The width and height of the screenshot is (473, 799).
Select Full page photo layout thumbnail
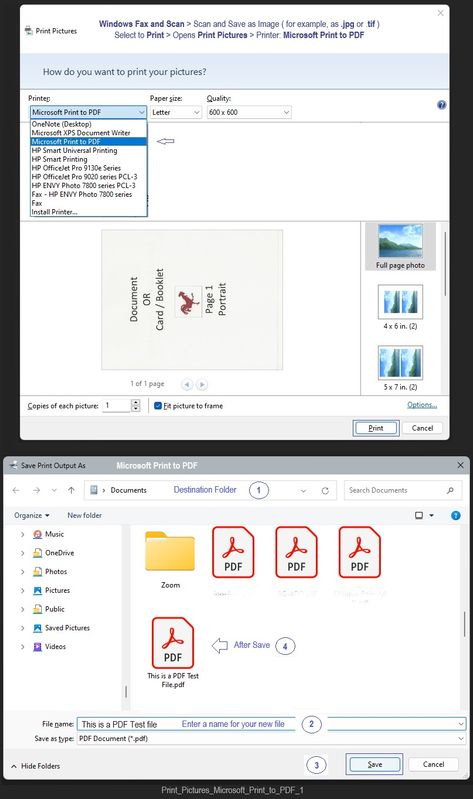click(x=400, y=247)
